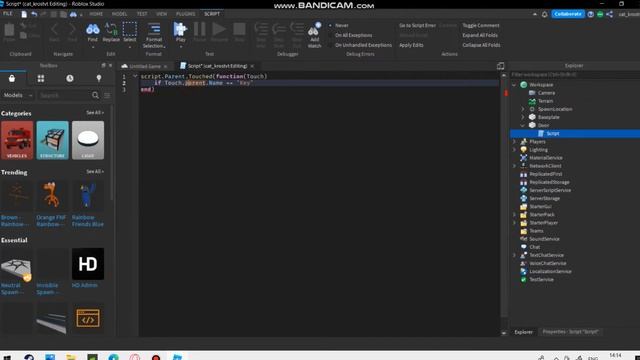Expand the Lighting tree node
Screen dimensions: 640x360
point(514,150)
